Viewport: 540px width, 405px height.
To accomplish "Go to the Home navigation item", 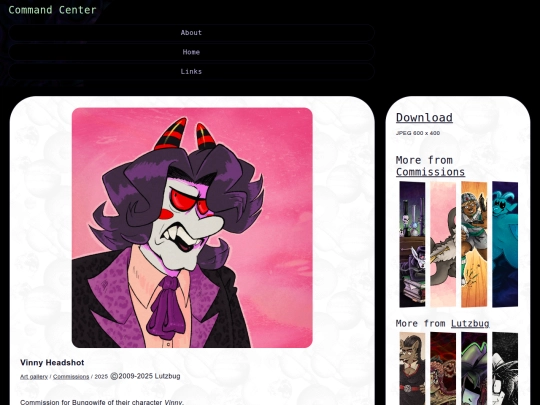I will (191, 52).
